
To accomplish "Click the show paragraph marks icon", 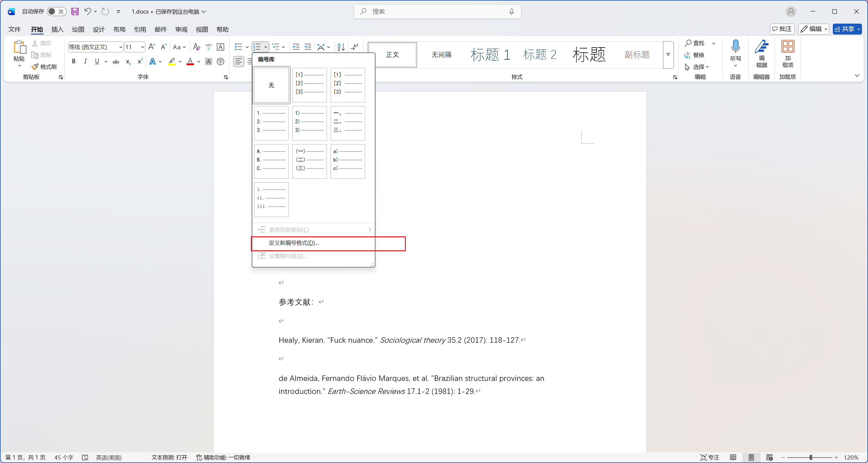I will point(355,47).
